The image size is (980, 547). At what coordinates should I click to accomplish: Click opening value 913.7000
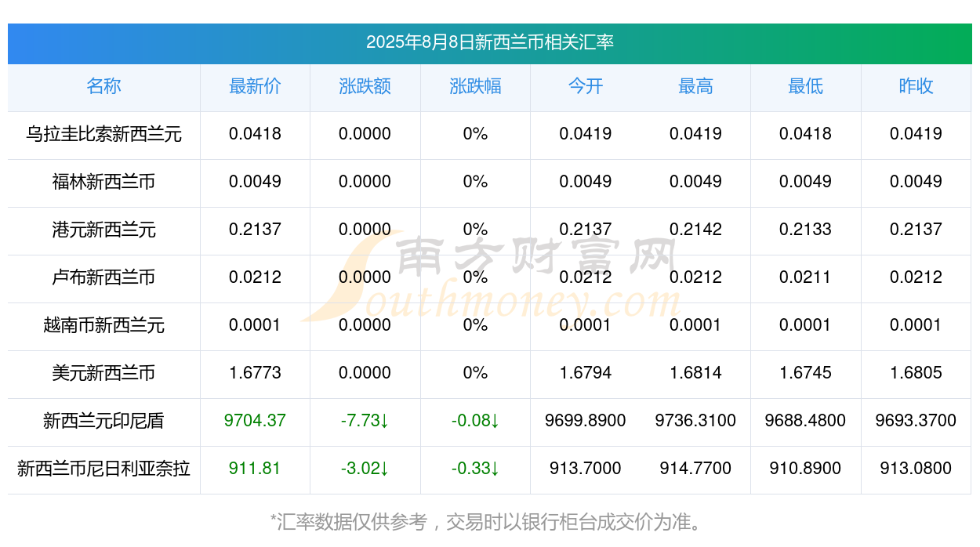tap(586, 469)
